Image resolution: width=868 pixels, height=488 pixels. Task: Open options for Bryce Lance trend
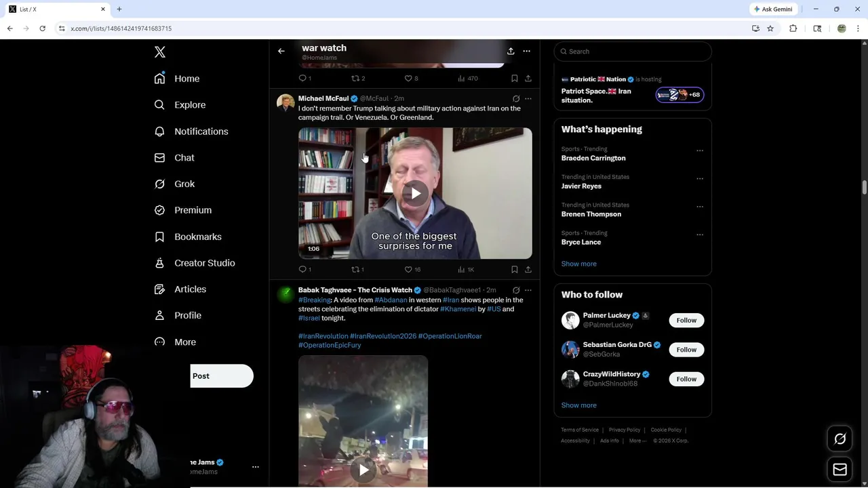pos(700,235)
